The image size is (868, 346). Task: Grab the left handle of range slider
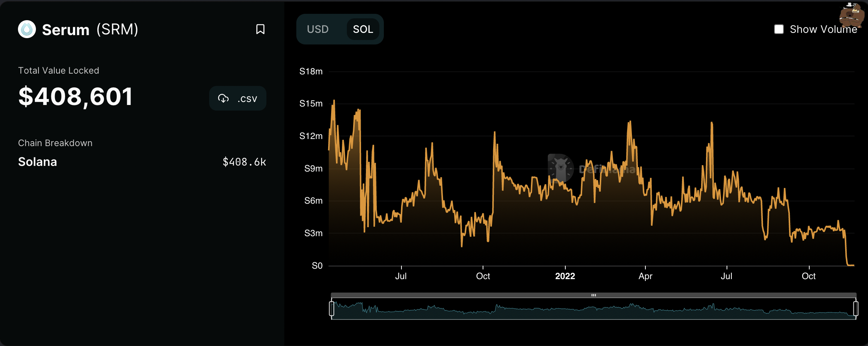[331, 309]
